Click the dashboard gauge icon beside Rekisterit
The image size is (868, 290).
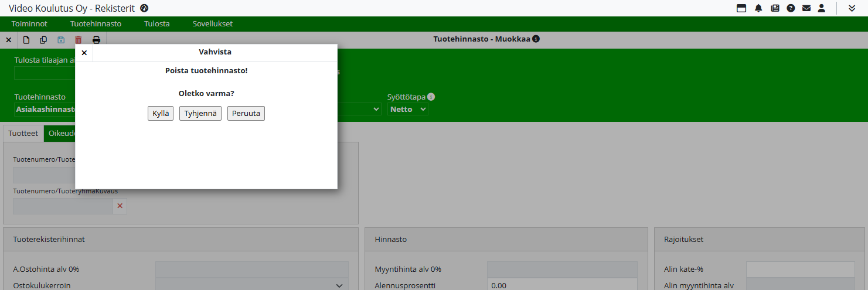(x=145, y=8)
